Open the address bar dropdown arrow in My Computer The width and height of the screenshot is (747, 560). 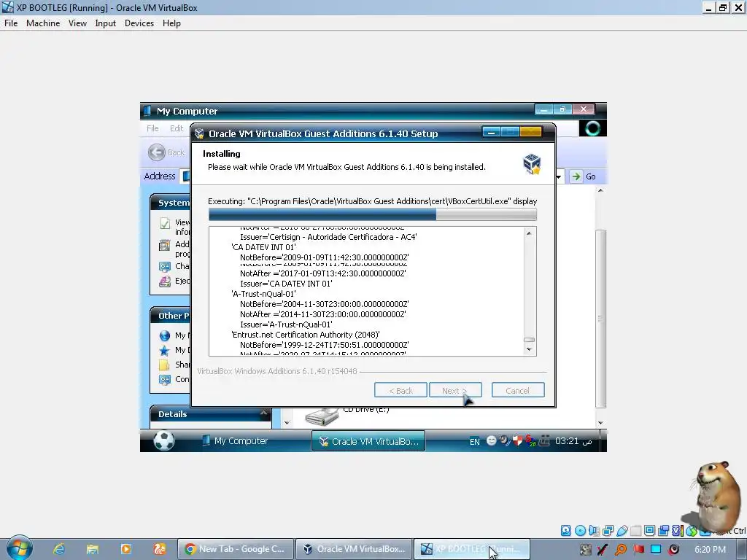(x=559, y=176)
